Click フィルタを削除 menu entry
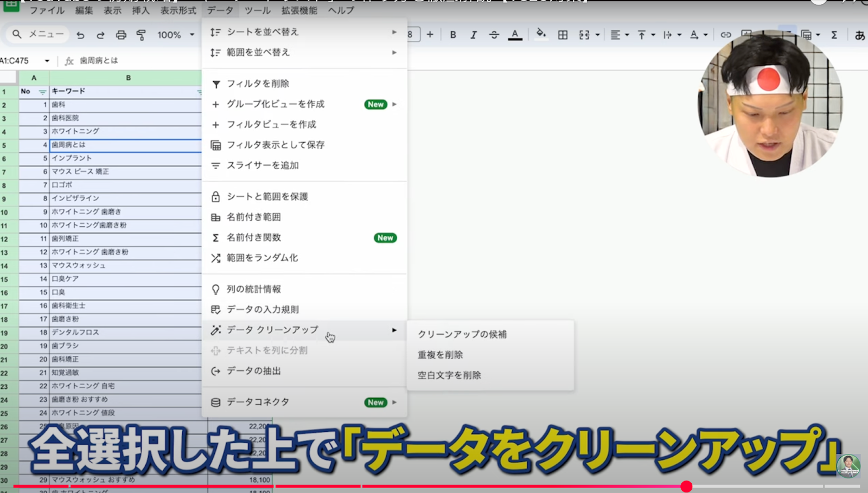Screen dimensions: 868x493 pyautogui.click(x=258, y=84)
